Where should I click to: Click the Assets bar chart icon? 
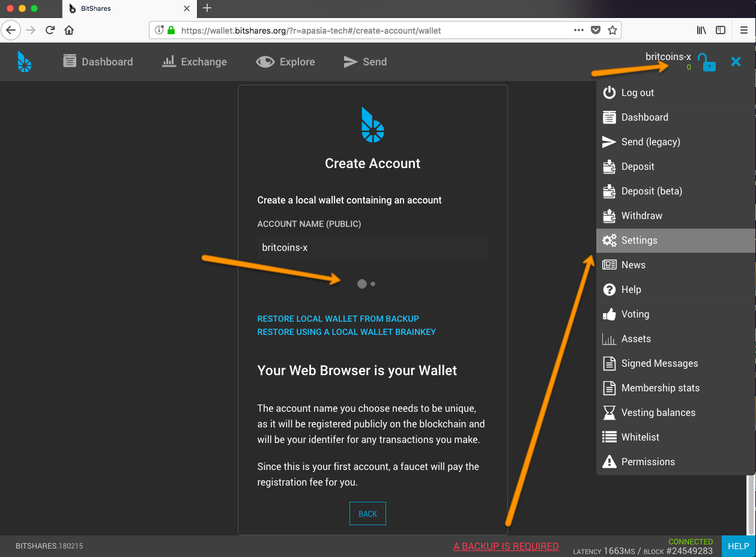click(609, 339)
